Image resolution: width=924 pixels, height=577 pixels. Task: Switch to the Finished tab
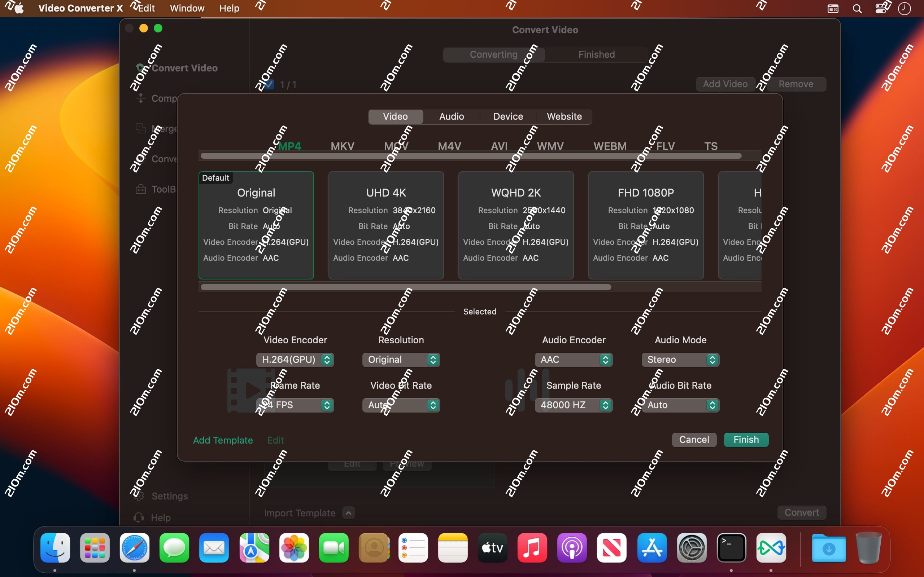click(x=596, y=54)
